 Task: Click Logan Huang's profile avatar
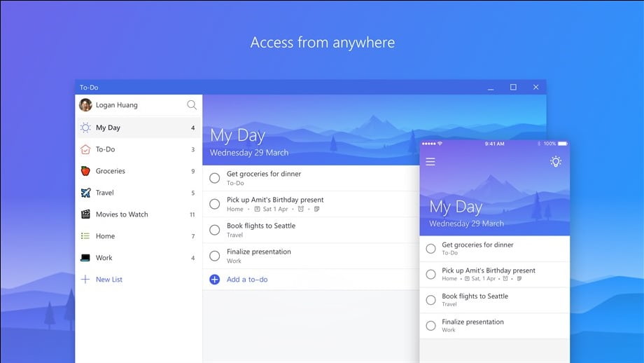pos(85,105)
